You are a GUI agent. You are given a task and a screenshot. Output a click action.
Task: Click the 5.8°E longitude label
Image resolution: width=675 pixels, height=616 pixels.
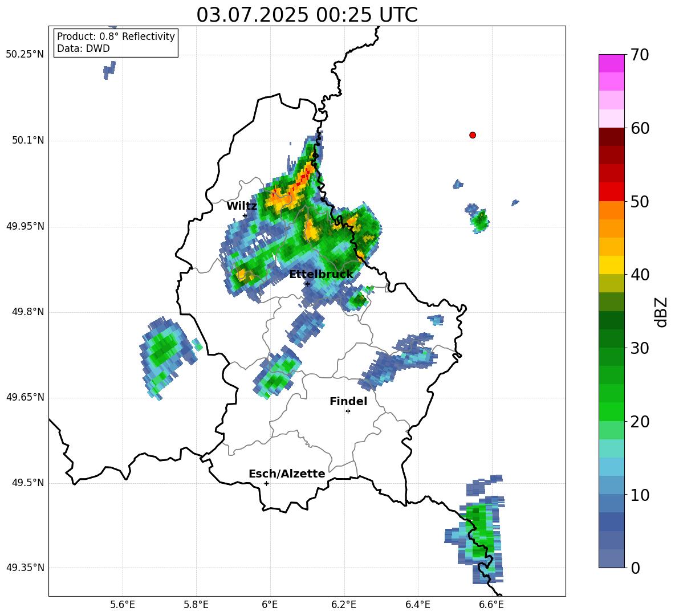coord(196,605)
